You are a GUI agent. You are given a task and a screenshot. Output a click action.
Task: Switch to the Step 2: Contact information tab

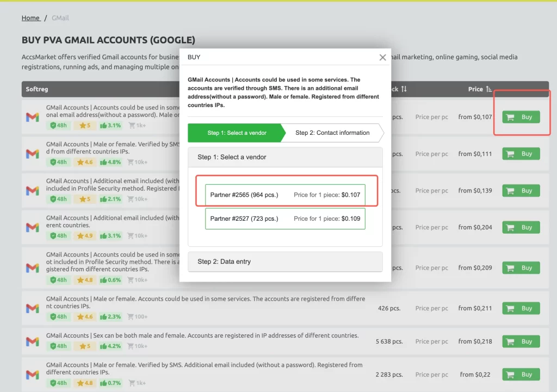(332, 133)
